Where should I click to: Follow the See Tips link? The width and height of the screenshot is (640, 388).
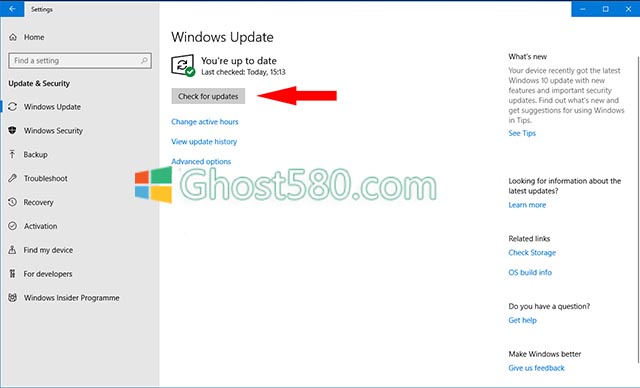(x=522, y=133)
